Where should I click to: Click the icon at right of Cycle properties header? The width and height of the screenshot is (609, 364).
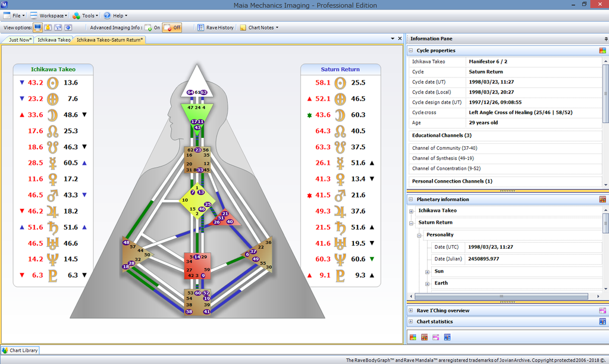[602, 51]
